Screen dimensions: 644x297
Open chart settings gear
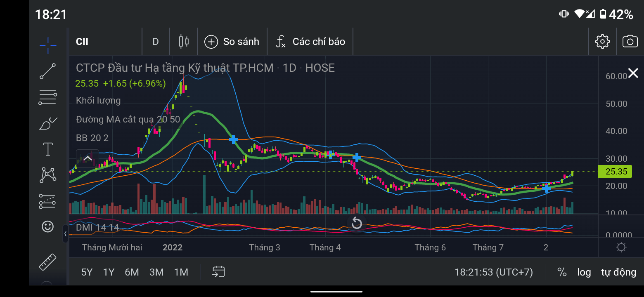(602, 42)
